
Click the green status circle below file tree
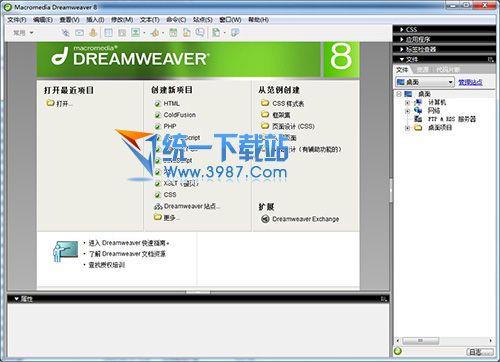pos(398,351)
